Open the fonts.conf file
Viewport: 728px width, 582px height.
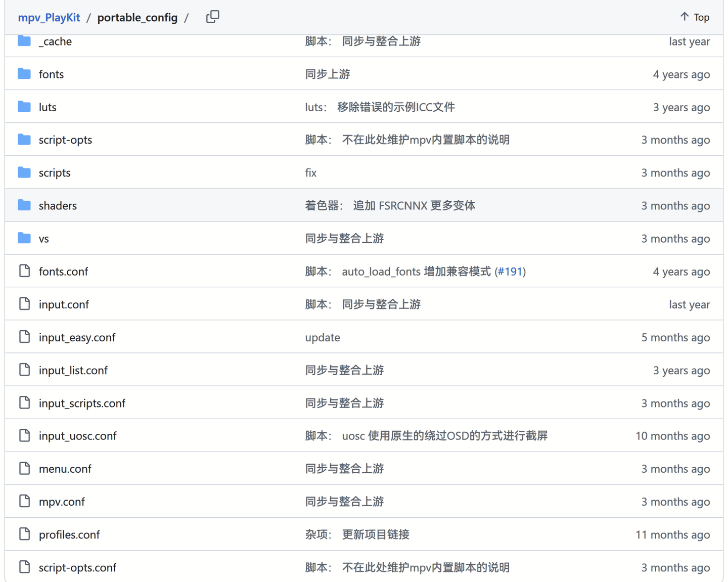tap(63, 272)
